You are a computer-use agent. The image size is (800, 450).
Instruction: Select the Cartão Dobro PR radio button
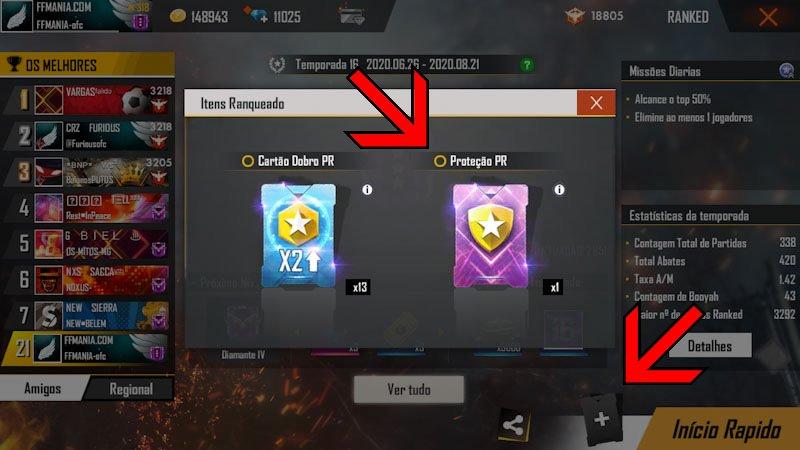click(248, 161)
